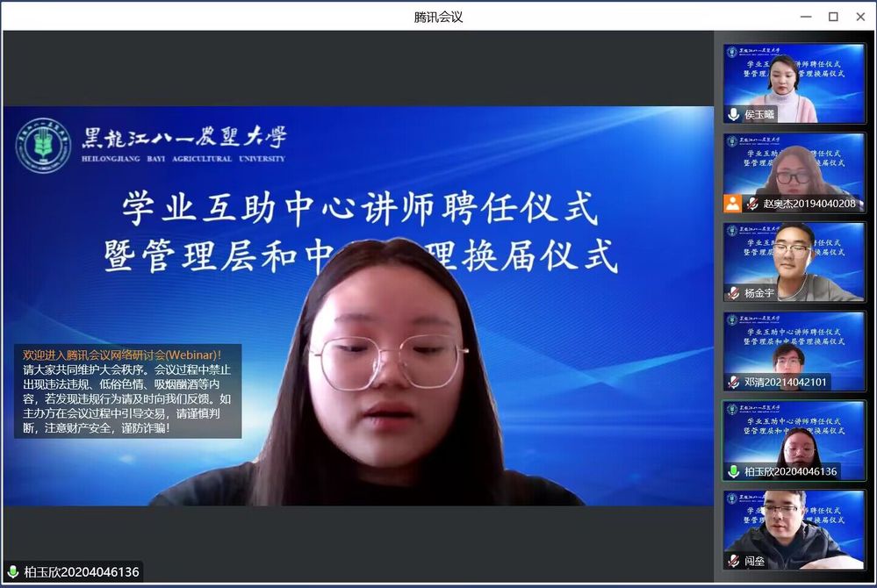Click the 柏玉欣20204046136 name label in the sidebar

click(x=790, y=472)
